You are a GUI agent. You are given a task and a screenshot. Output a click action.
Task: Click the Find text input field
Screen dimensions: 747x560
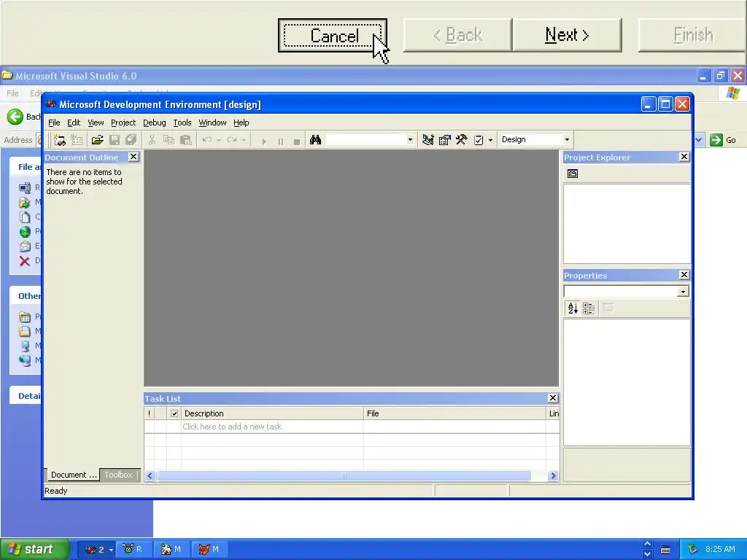click(366, 140)
